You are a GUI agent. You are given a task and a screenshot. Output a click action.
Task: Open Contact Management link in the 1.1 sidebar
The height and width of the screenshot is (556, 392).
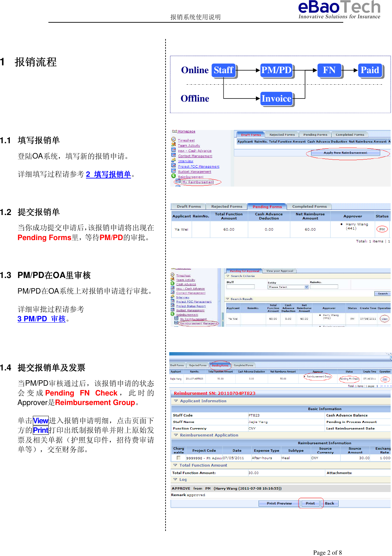[x=195, y=156]
